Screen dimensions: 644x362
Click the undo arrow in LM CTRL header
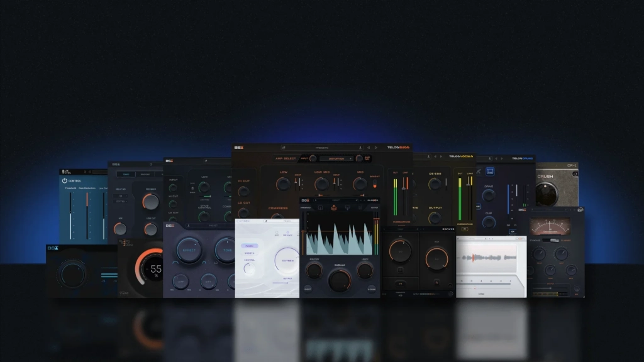85,172
